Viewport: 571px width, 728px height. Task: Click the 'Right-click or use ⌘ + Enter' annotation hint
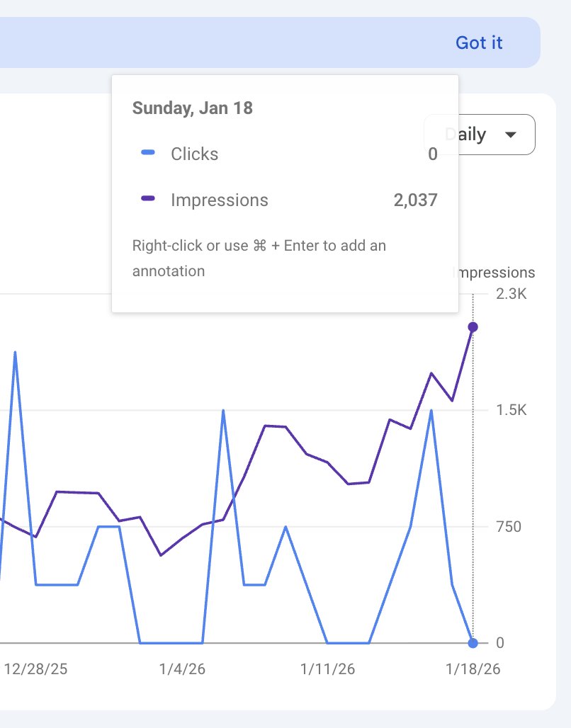point(259,258)
